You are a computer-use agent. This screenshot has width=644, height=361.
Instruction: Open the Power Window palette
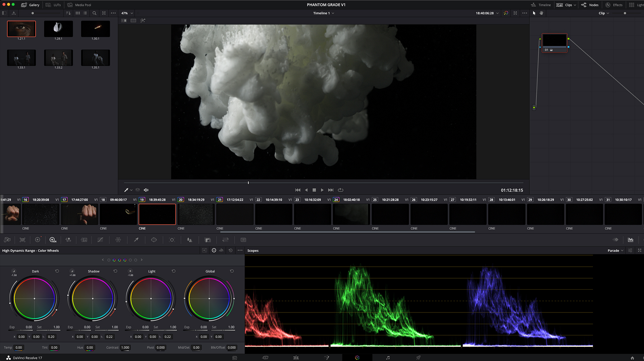pyautogui.click(x=154, y=240)
